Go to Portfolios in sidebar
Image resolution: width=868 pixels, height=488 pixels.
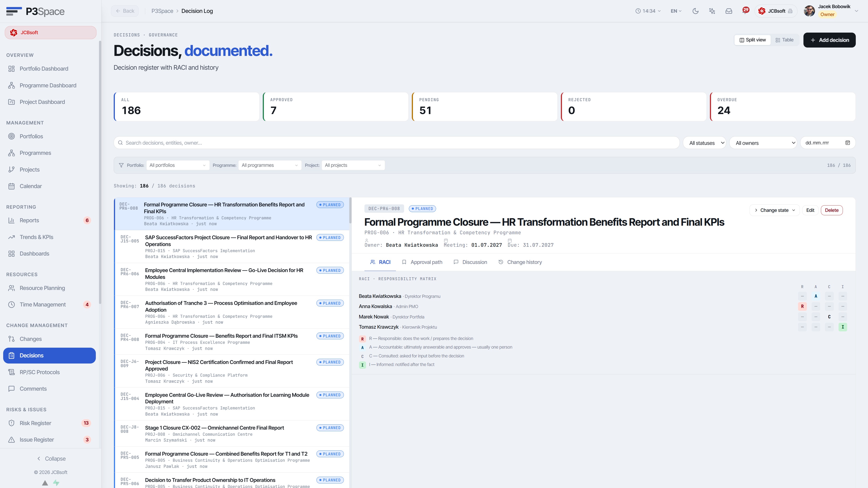[50, 136]
